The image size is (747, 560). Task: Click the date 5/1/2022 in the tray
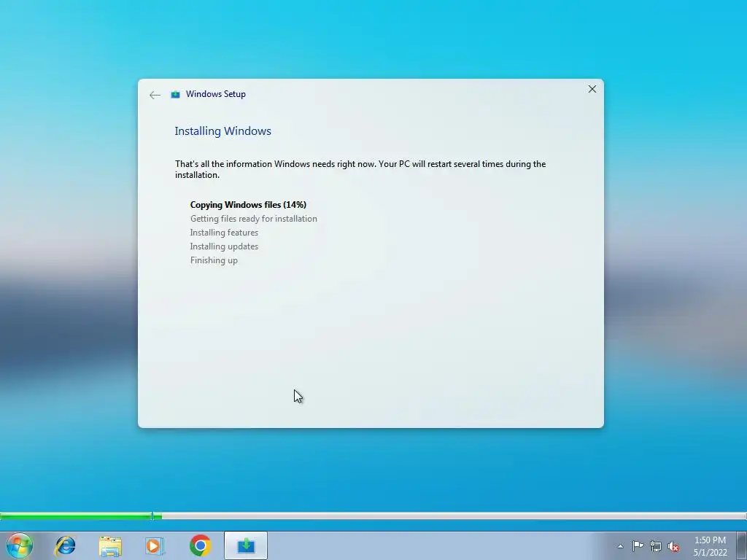coord(711,553)
